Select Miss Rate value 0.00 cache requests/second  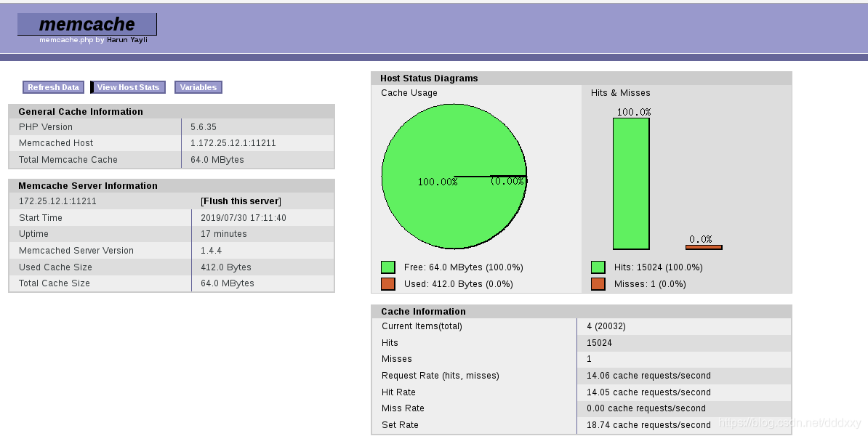coord(646,408)
